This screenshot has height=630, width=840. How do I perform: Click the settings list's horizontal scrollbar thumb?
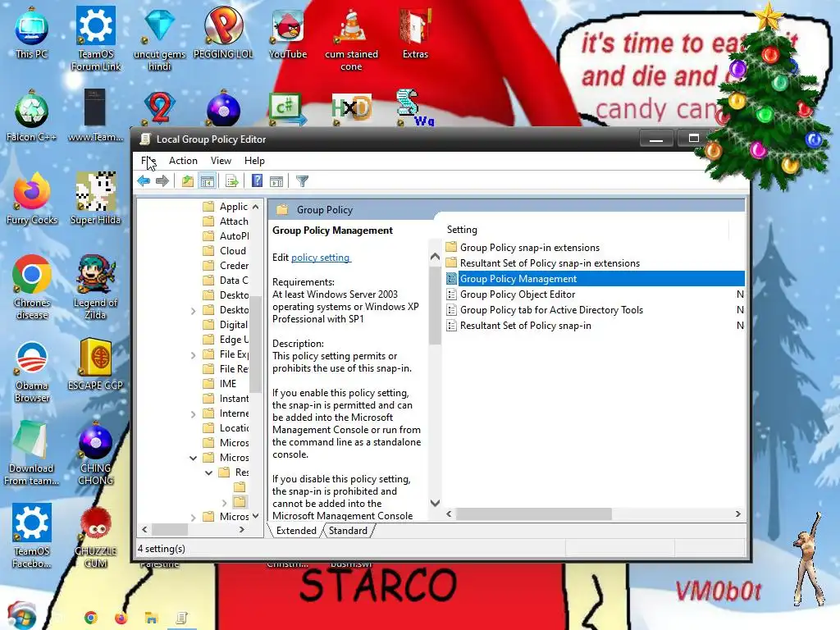point(533,514)
